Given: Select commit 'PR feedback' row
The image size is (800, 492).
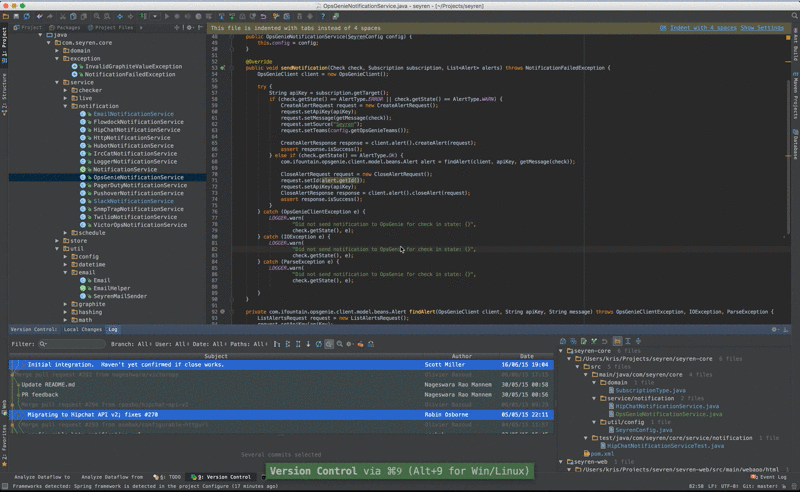Looking at the screenshot, I should [x=282, y=395].
